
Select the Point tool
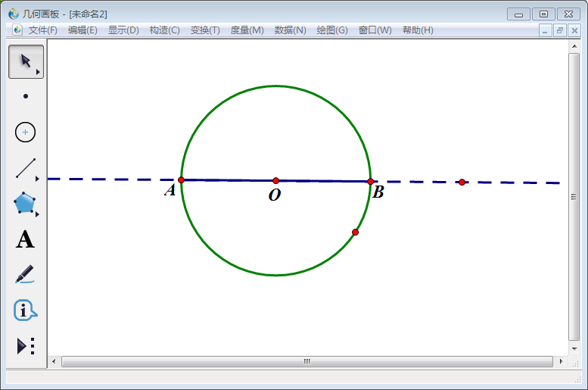[26, 96]
